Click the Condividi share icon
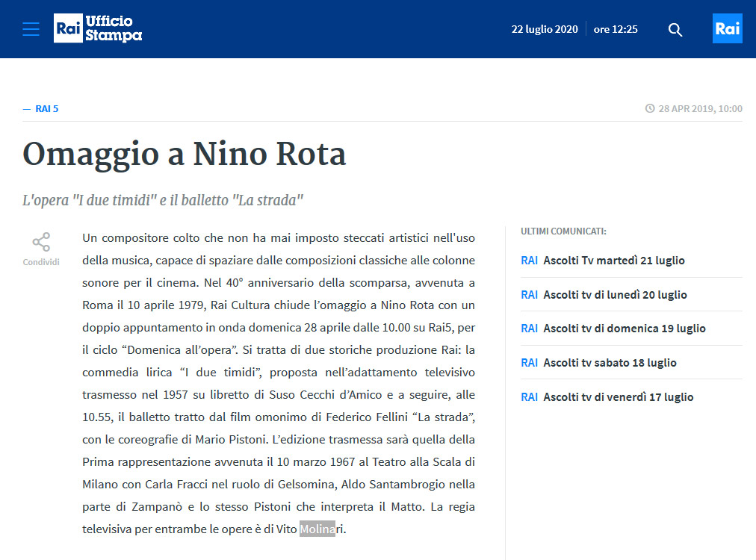The image size is (756, 560). pyautogui.click(x=41, y=242)
